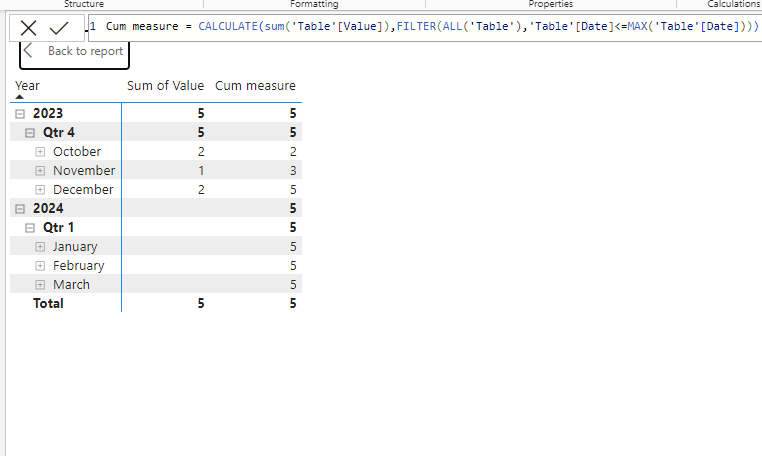Select the March label
The width and height of the screenshot is (762, 456).
click(x=71, y=284)
